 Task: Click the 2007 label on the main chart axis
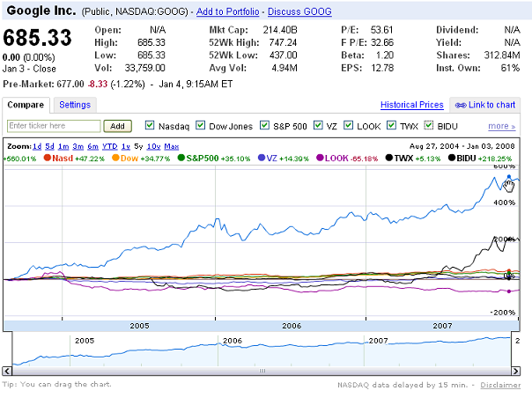pyautogui.click(x=442, y=326)
